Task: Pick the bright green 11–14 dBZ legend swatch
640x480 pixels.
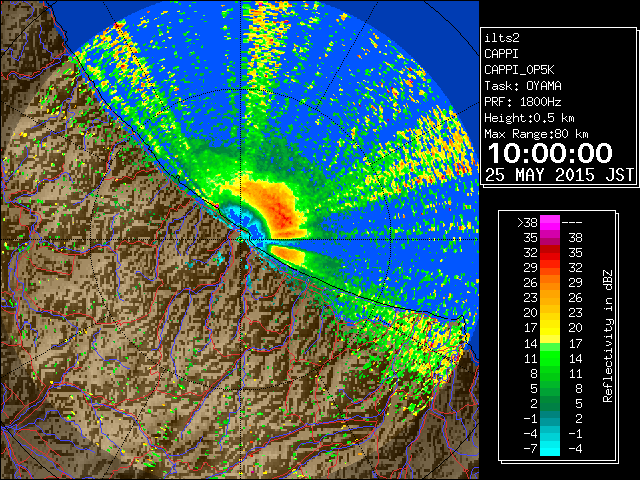Action: (550, 358)
